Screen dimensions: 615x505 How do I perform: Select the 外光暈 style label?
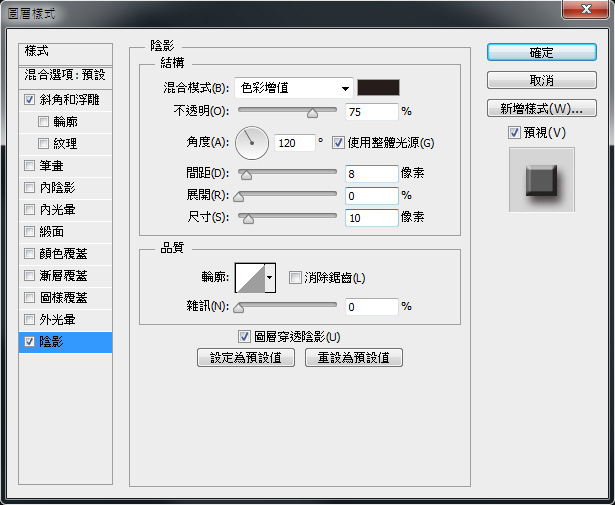(57, 319)
